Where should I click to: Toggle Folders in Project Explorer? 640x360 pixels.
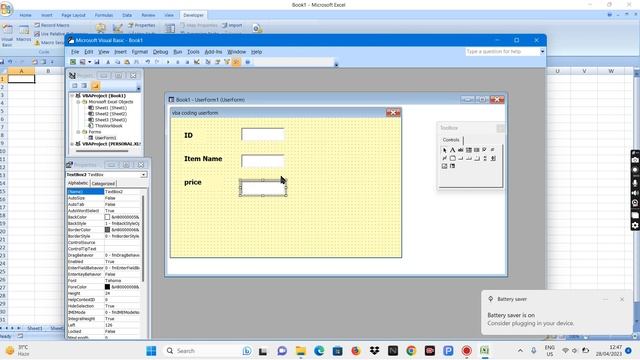96,86
